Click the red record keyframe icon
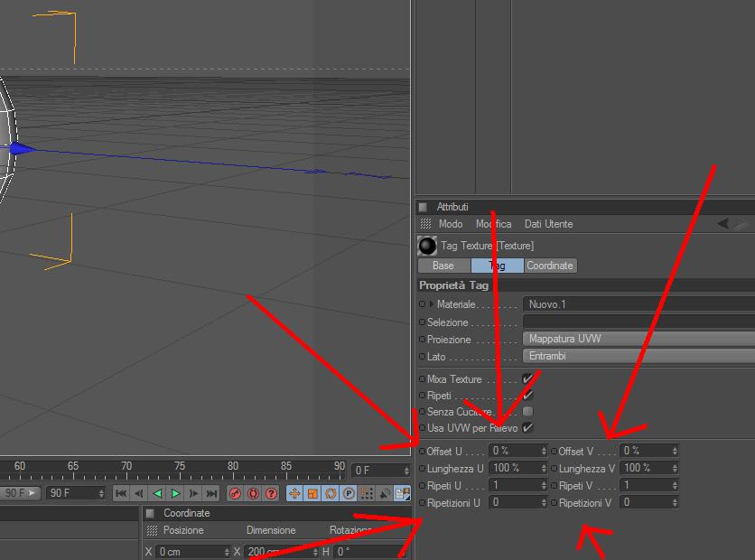The height and width of the screenshot is (560, 755). pos(236,493)
